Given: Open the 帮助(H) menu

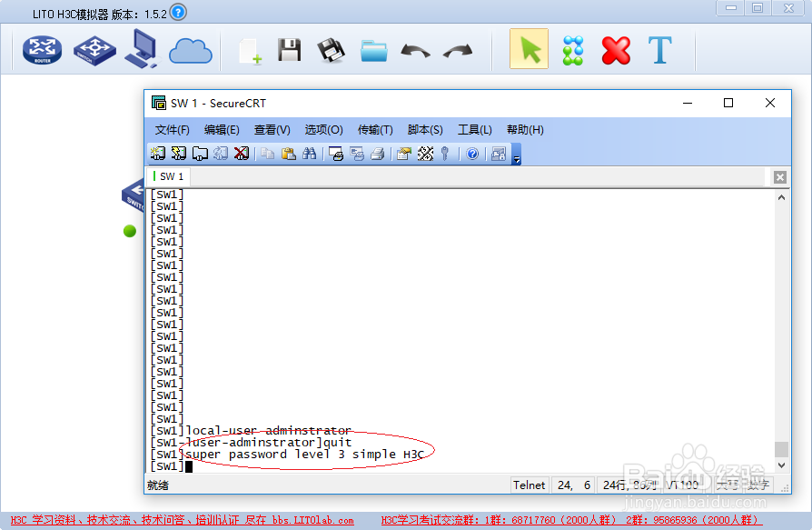Looking at the screenshot, I should [x=525, y=129].
